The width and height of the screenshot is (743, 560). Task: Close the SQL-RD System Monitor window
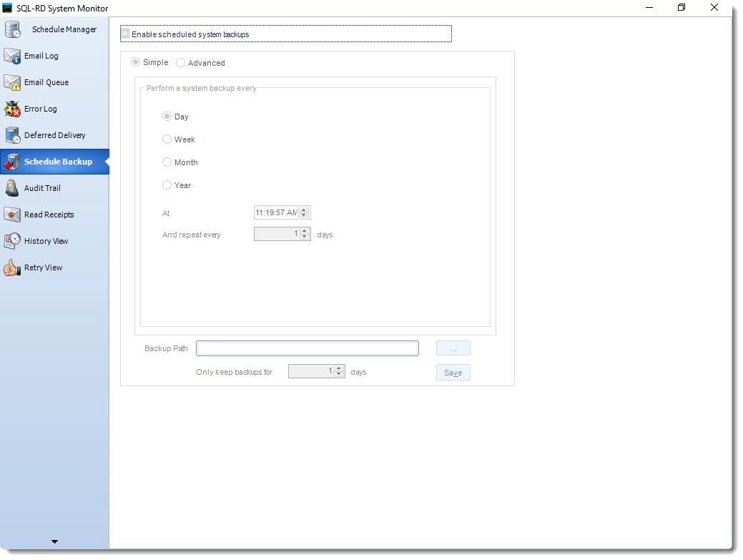point(714,8)
